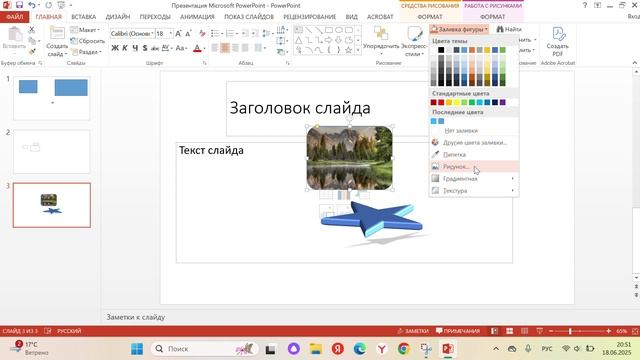Open the font name Calibri dropdown
The height and width of the screenshot is (360, 640).
[153, 33]
